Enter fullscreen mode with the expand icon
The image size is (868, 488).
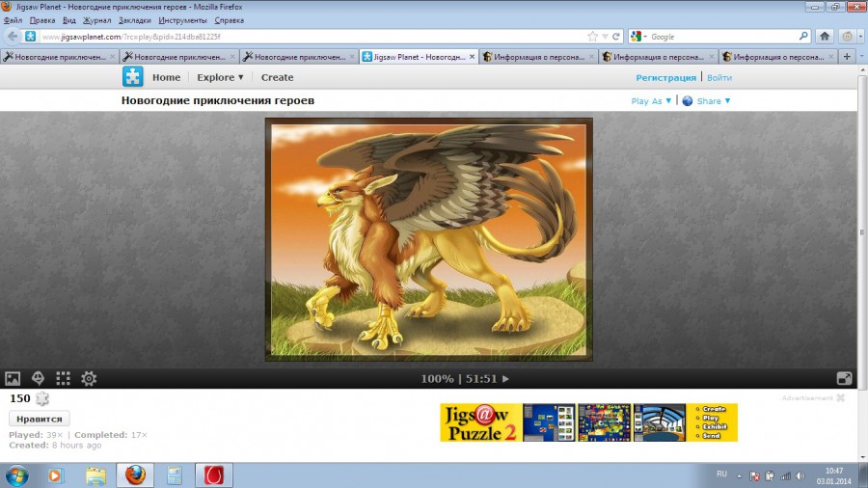[844, 378]
